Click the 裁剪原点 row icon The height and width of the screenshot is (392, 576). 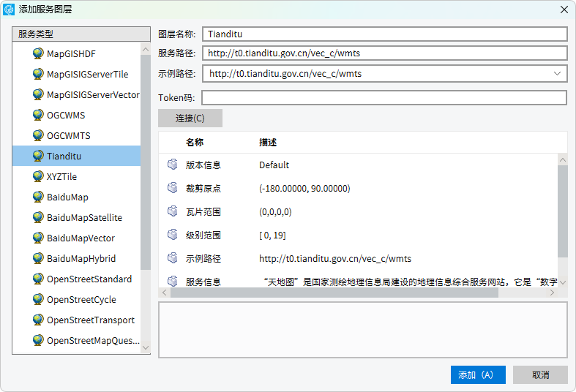coord(173,188)
